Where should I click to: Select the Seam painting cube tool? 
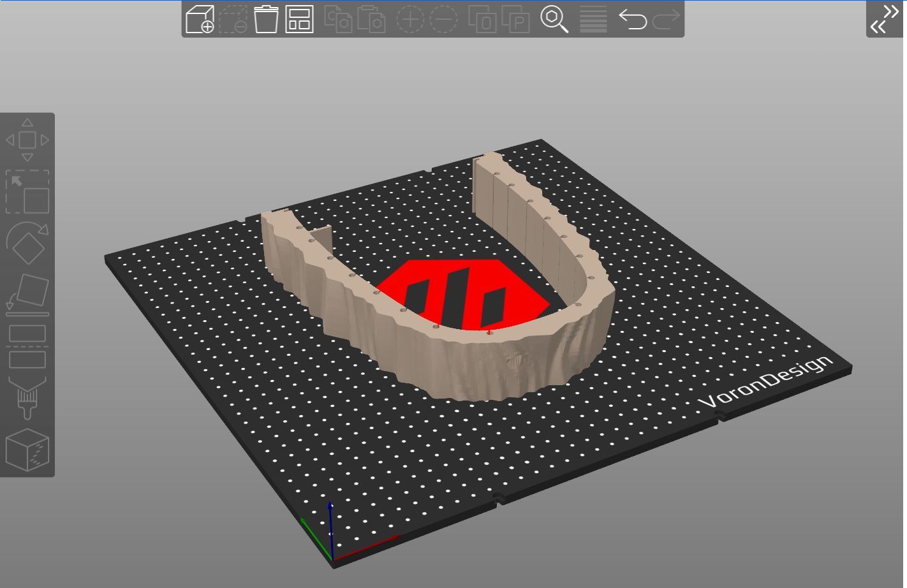pos(27,450)
